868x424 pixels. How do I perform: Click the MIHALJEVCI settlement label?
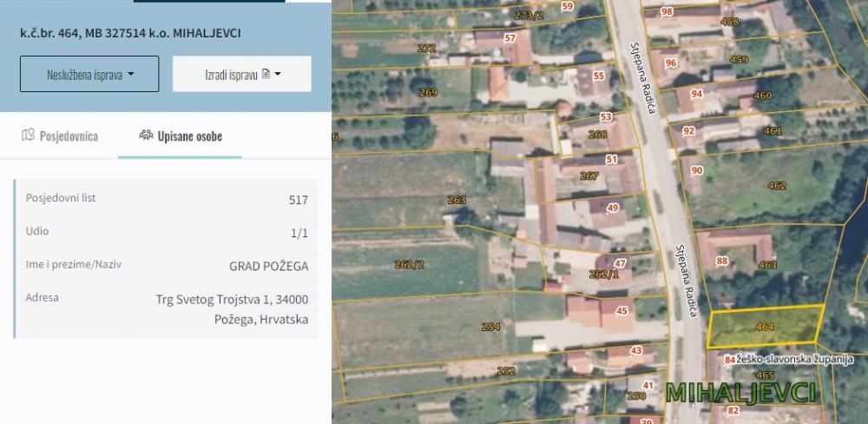coord(740,392)
